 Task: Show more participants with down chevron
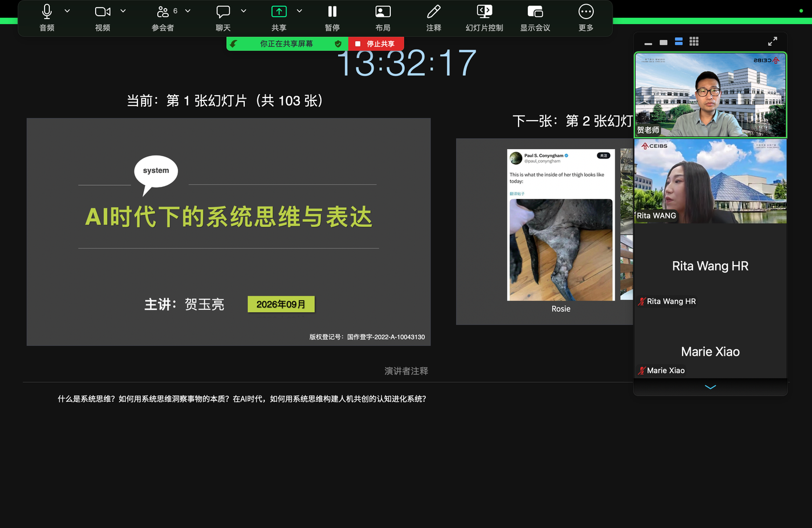point(710,387)
